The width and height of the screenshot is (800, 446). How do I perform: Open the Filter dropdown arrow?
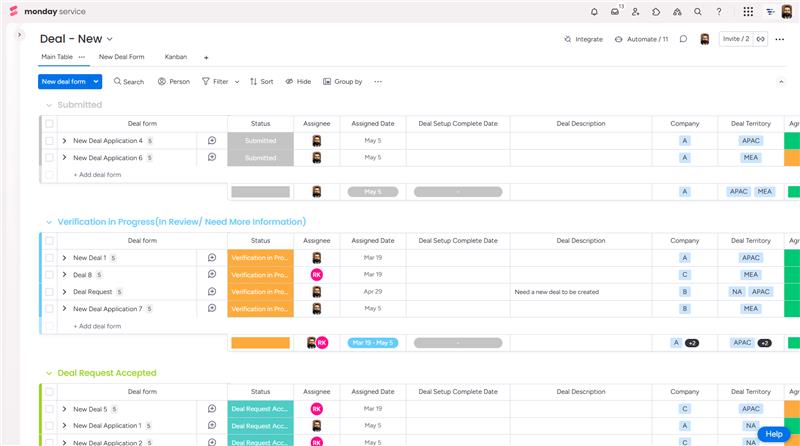coord(237,82)
